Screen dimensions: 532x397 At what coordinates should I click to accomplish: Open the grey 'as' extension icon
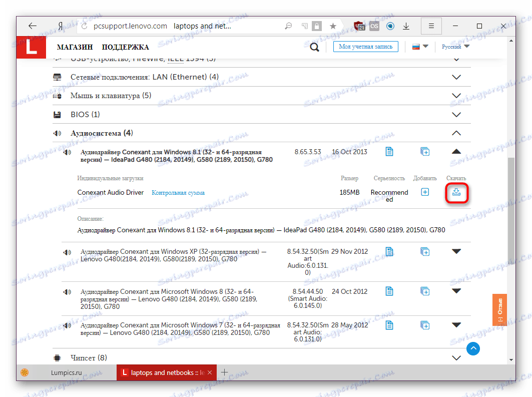coord(374,26)
